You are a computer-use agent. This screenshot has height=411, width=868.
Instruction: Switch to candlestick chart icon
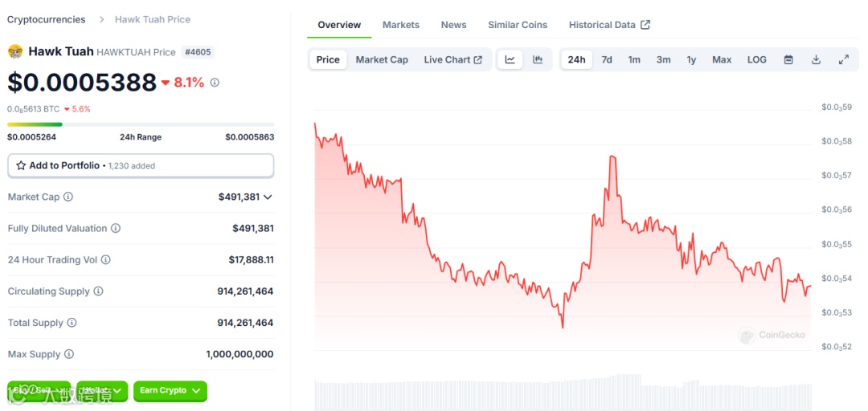pyautogui.click(x=538, y=59)
